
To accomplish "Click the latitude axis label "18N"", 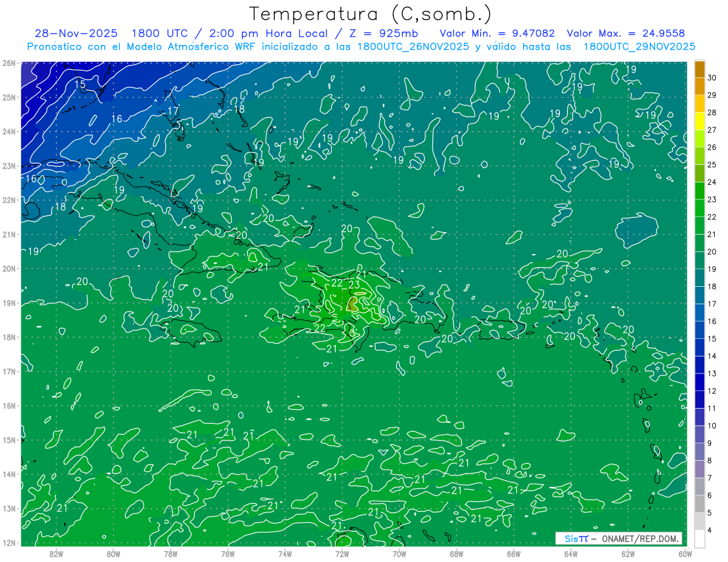I will 9,337.
